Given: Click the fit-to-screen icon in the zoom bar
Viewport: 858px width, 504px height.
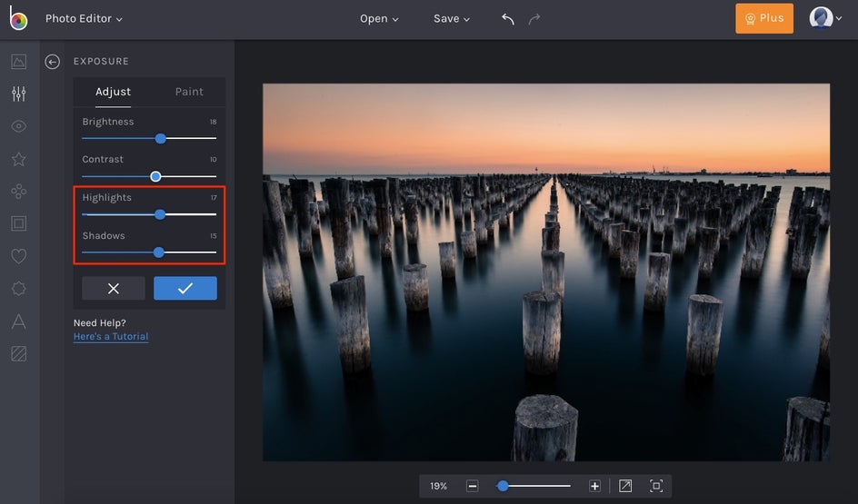Looking at the screenshot, I should click(x=656, y=486).
